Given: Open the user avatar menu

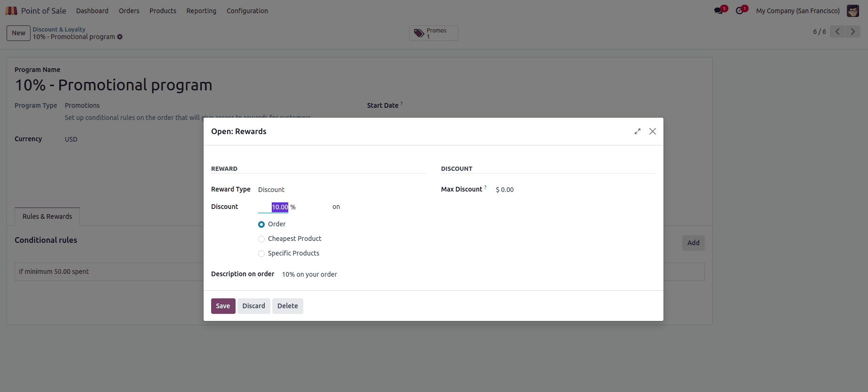Looking at the screenshot, I should (853, 10).
